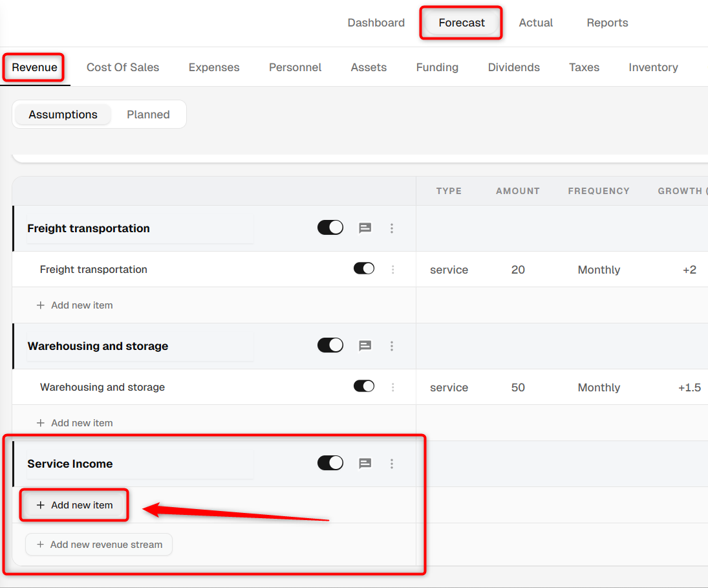
Task: Open the Funding sub-tab
Action: point(437,67)
